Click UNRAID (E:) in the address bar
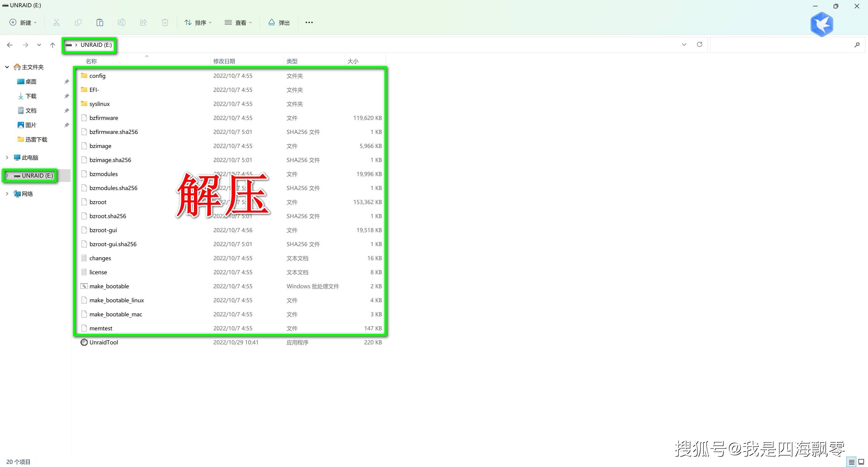This screenshot has width=868, height=467. click(x=96, y=45)
